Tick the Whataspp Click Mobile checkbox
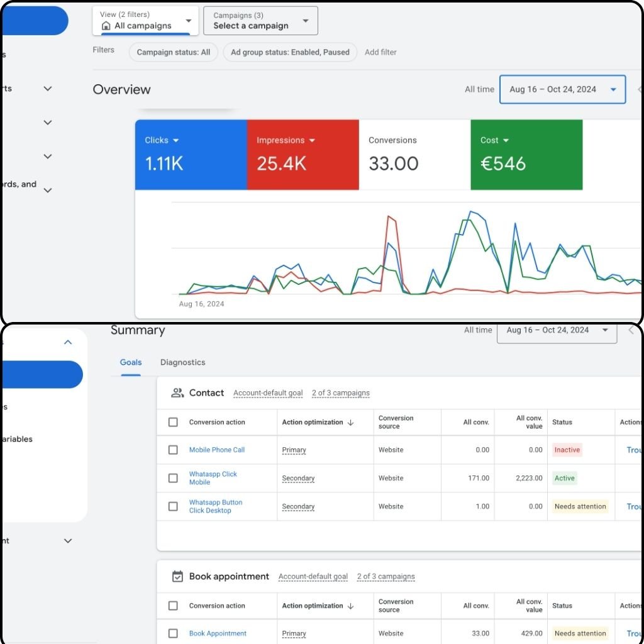This screenshot has width=644, height=644. pyautogui.click(x=173, y=479)
